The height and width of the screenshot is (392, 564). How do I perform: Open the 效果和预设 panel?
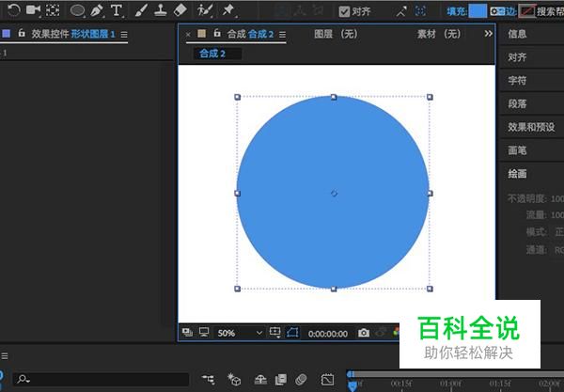click(x=529, y=127)
